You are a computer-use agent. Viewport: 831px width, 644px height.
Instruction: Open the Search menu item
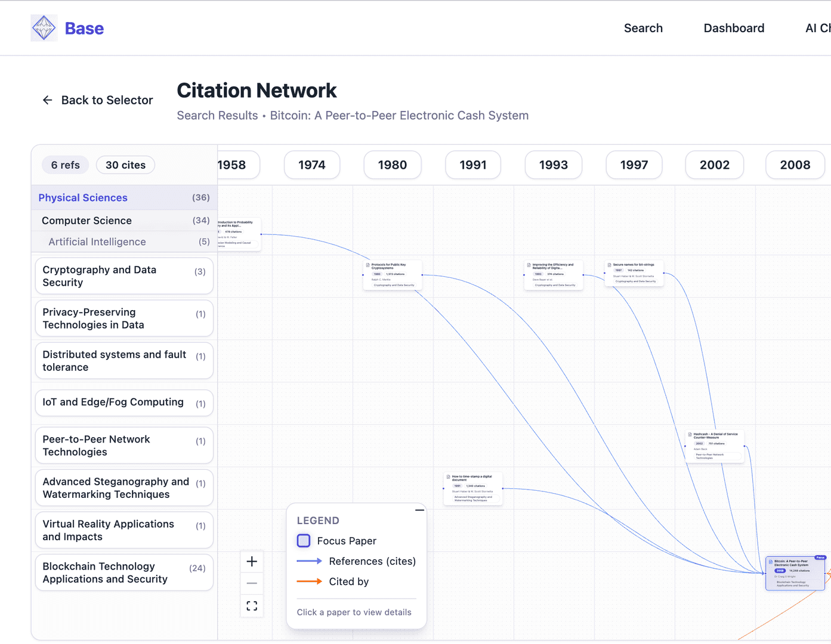point(643,28)
